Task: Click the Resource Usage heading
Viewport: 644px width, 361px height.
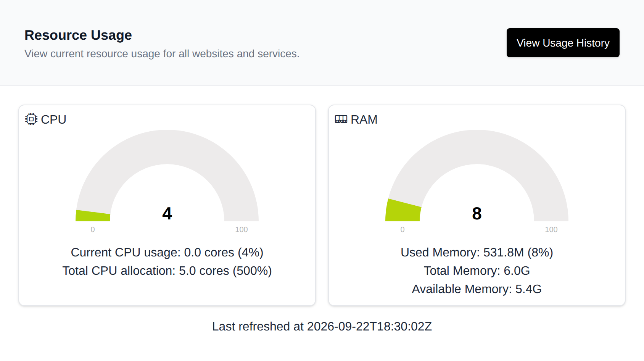Action: point(78,35)
